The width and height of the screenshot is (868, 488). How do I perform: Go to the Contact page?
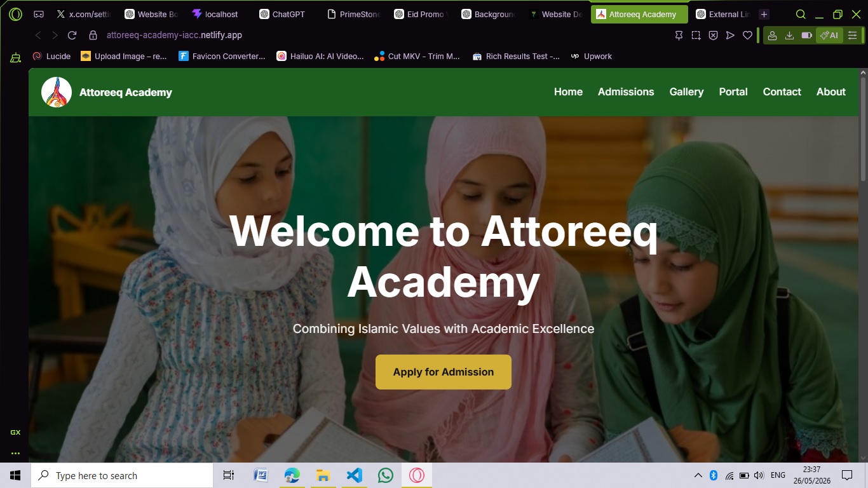(782, 92)
